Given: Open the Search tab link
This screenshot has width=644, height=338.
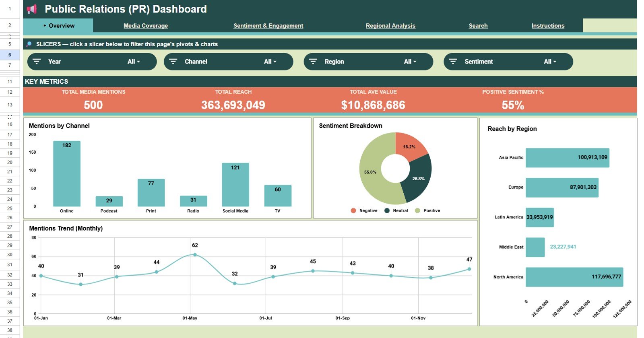Looking at the screenshot, I should coord(478,26).
